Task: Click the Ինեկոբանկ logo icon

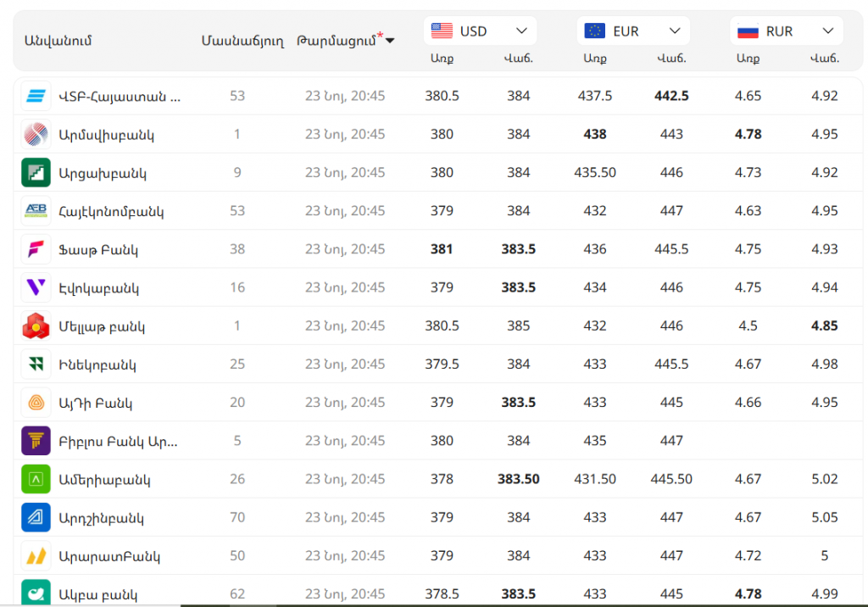Action: coord(36,365)
